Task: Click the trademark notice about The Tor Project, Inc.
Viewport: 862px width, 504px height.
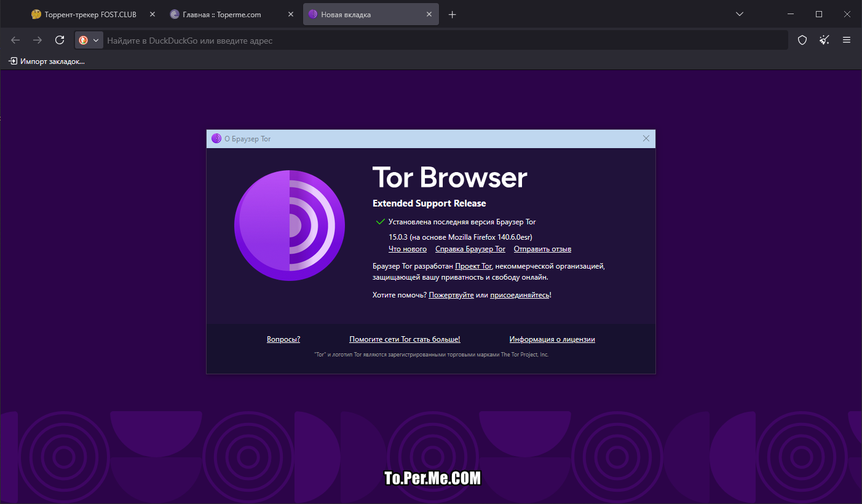Action: coord(431,355)
